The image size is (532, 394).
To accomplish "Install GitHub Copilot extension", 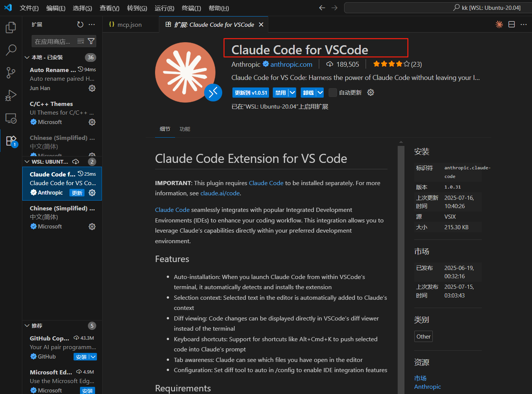I will click(x=81, y=357).
